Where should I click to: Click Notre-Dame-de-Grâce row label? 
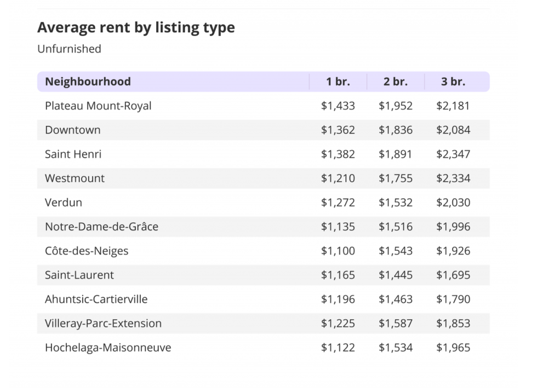(101, 226)
